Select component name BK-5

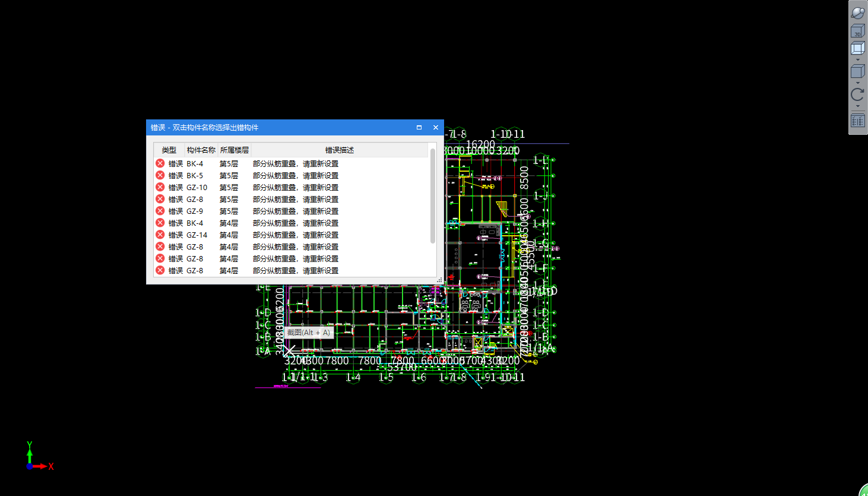(x=195, y=175)
